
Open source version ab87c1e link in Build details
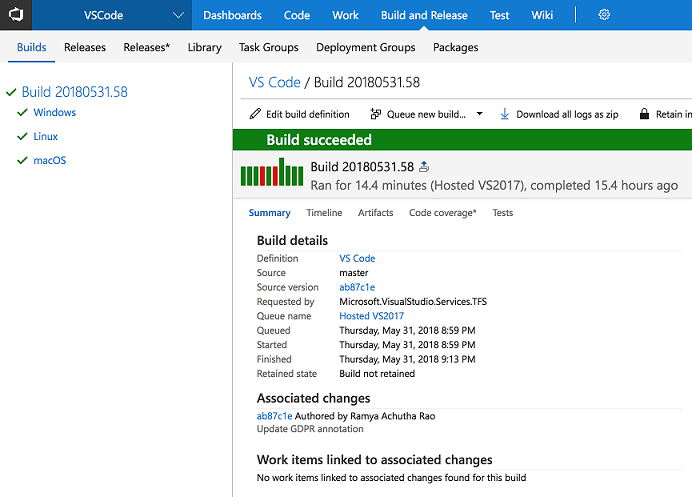(357, 287)
